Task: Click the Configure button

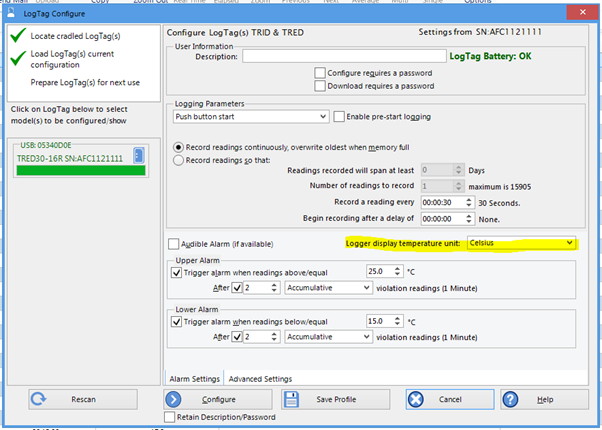Action: pos(218,399)
